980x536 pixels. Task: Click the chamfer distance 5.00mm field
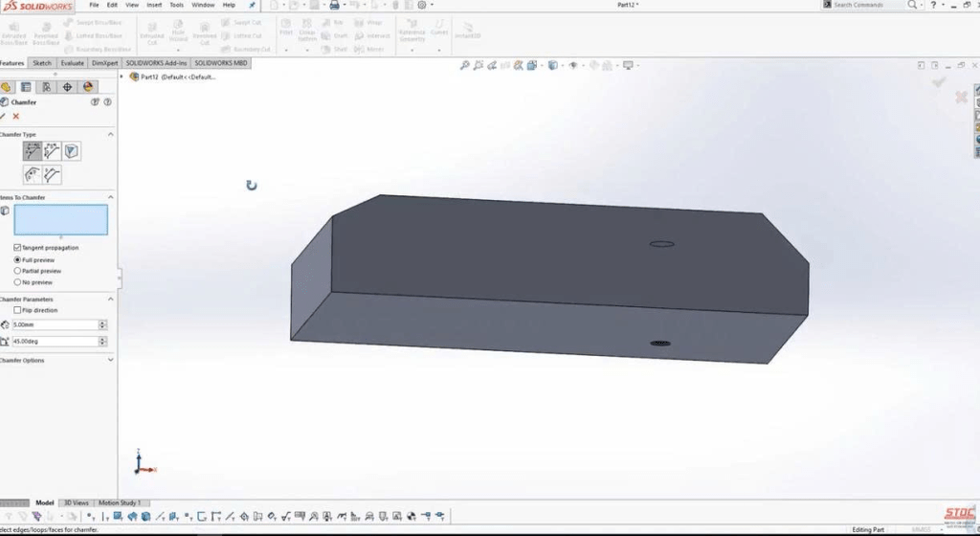tap(55, 325)
